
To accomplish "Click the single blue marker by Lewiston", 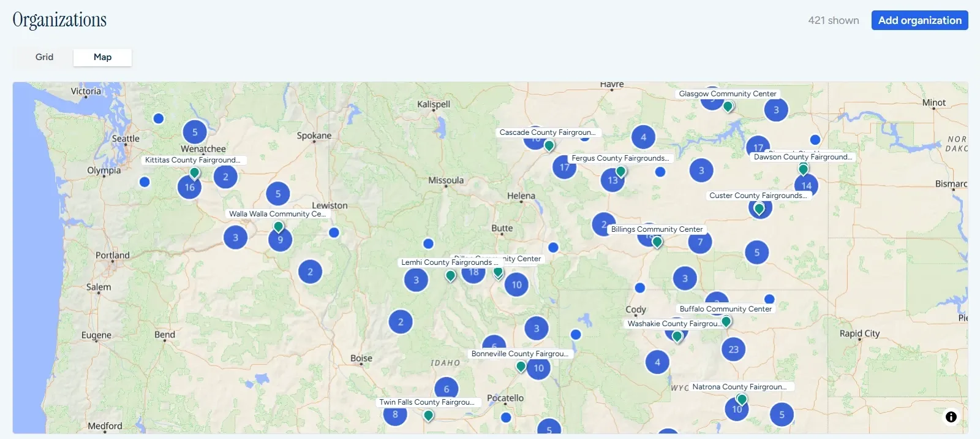I will [334, 232].
